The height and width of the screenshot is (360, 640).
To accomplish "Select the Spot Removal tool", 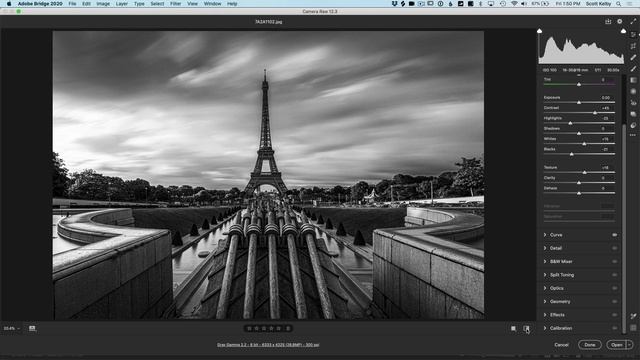I will coord(633,58).
